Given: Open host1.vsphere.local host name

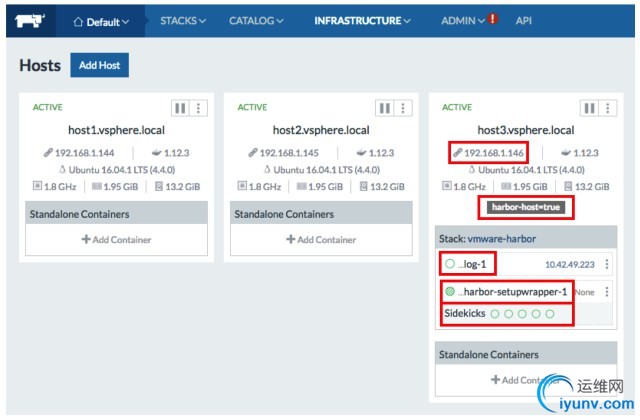Looking at the screenshot, I should pyautogui.click(x=116, y=130).
